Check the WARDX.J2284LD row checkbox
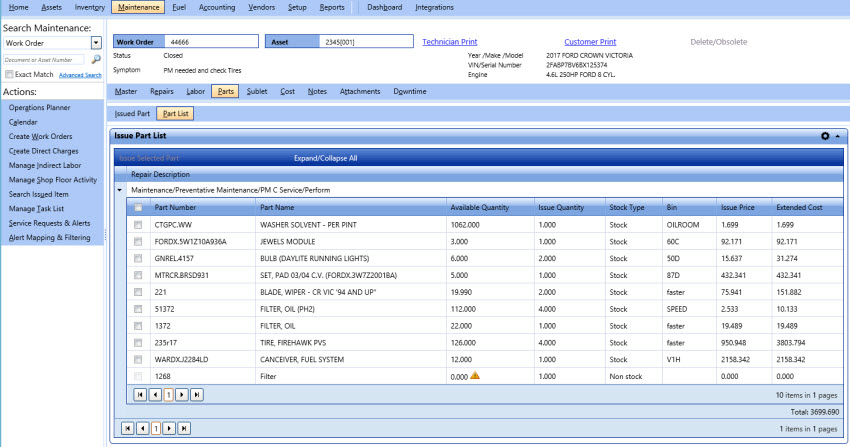Screen dimensions: 850x447 click(138, 359)
